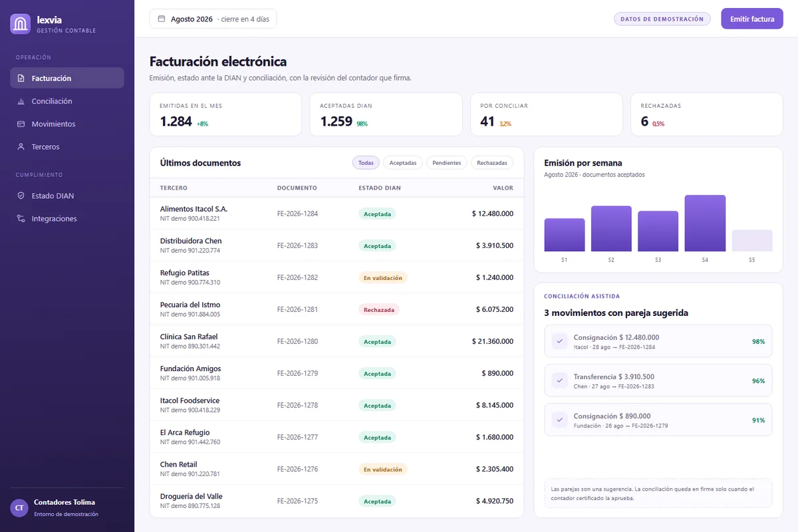The height and width of the screenshot is (532, 798).
Task: Filter documents by Aceptadas
Action: coord(403,163)
